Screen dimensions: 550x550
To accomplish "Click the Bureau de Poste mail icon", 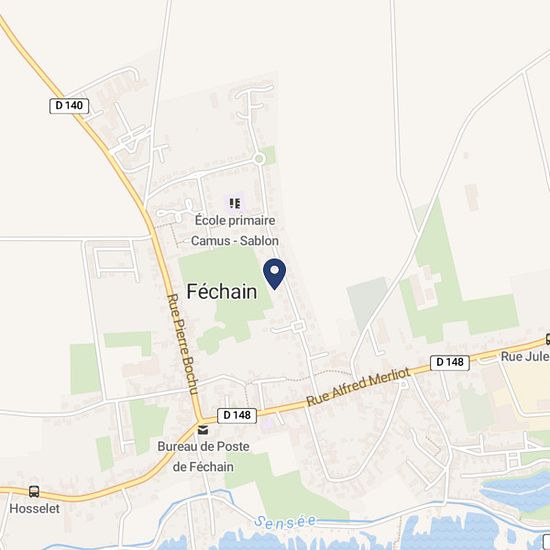I will click(x=203, y=430).
